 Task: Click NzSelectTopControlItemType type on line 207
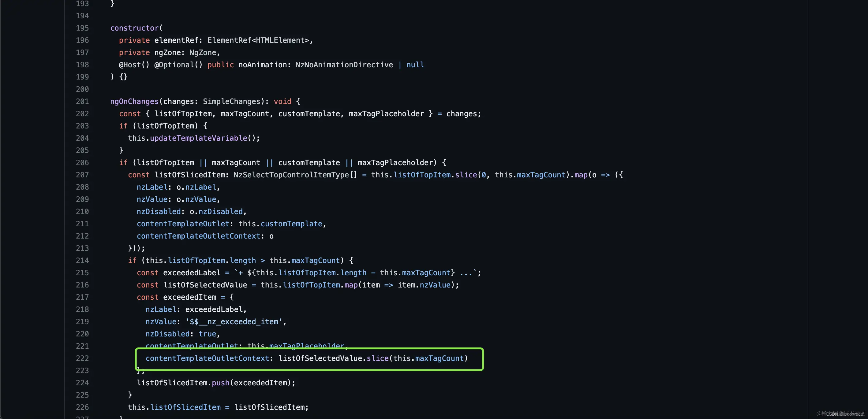[x=291, y=175]
